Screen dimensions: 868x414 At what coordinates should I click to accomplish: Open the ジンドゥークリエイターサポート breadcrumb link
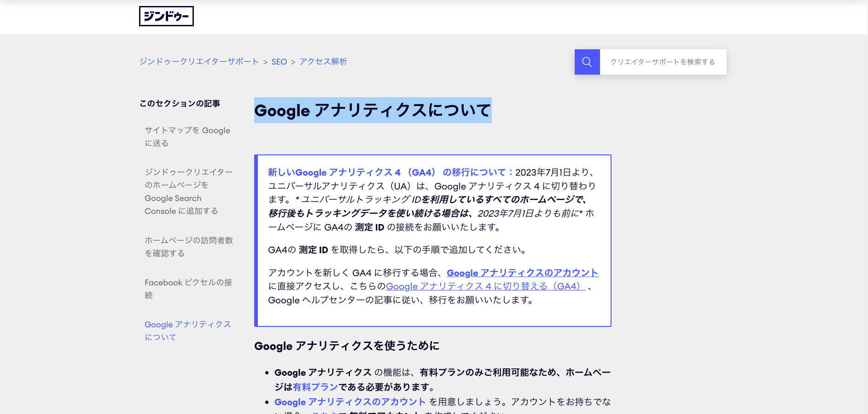point(199,62)
